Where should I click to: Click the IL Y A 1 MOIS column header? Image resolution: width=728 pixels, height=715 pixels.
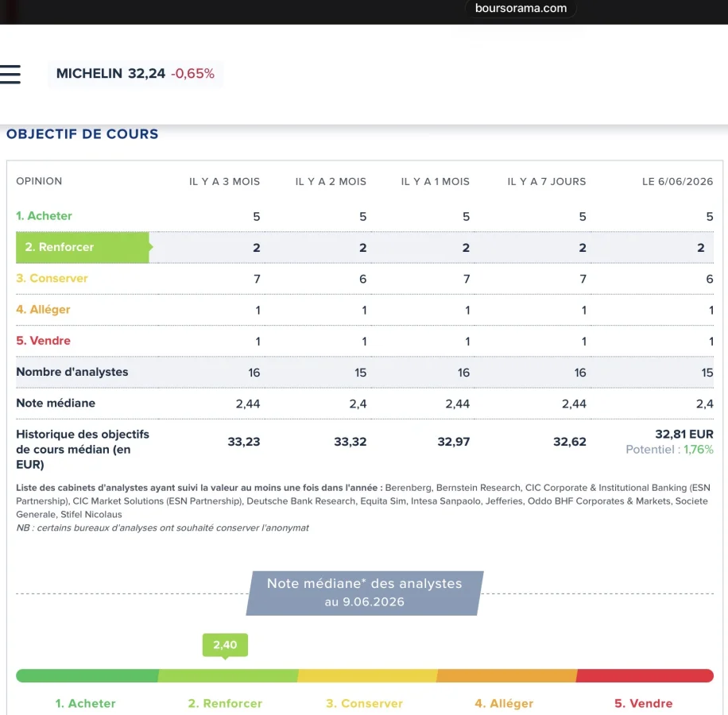coord(435,181)
